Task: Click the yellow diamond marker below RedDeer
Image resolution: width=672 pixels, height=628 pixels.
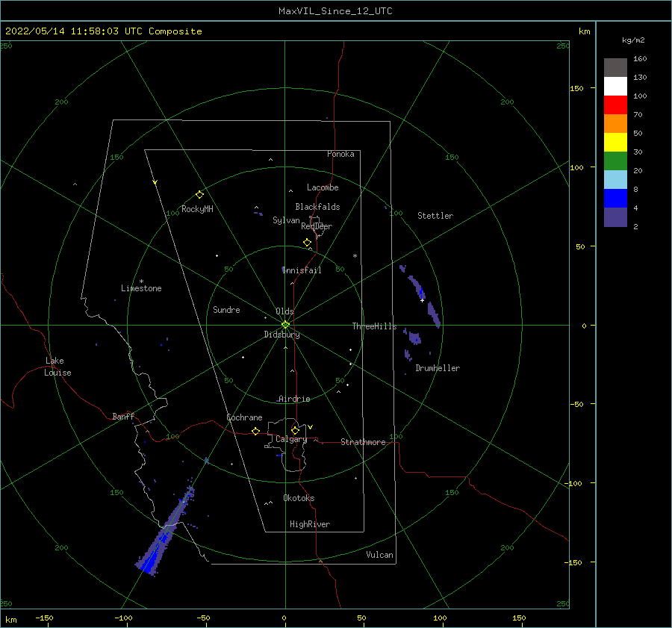Action: pyautogui.click(x=307, y=243)
